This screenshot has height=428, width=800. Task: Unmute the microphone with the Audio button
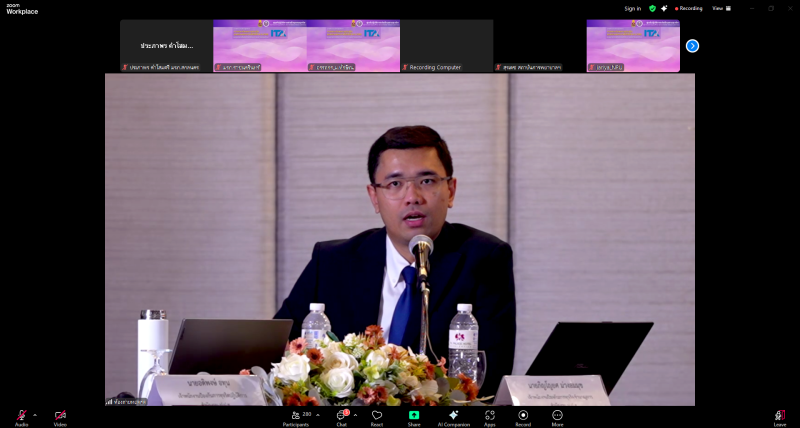pyautogui.click(x=21, y=415)
